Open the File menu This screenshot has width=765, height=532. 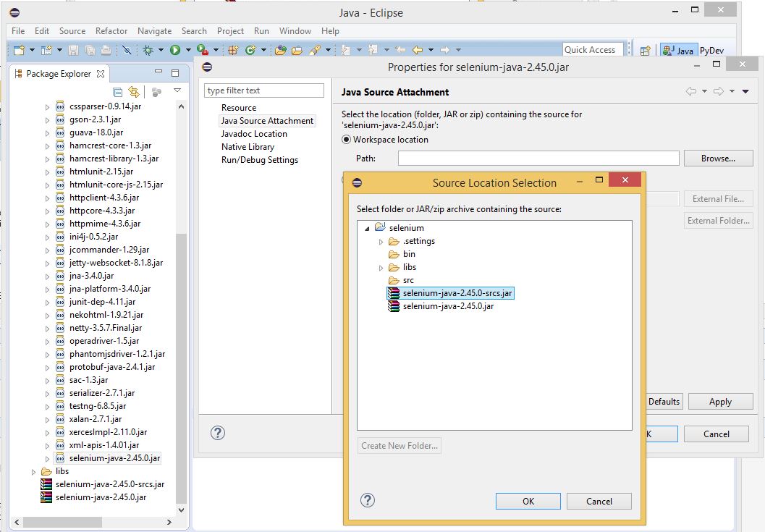(18, 30)
